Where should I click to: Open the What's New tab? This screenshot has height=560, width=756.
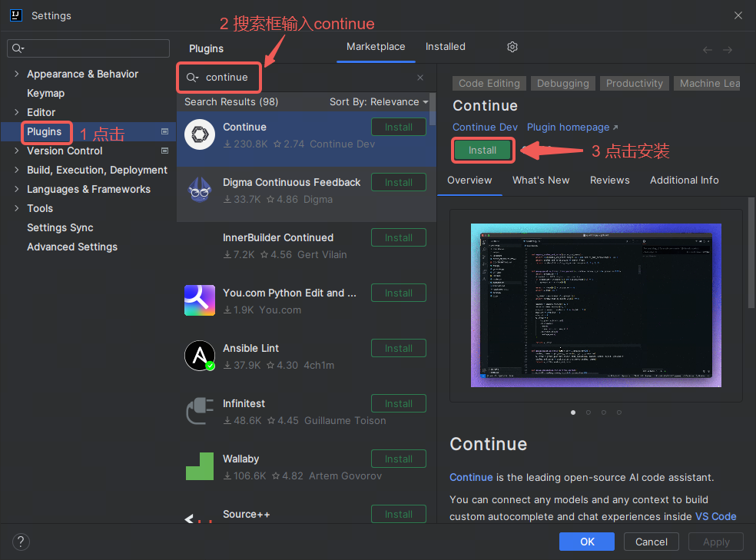coord(540,181)
